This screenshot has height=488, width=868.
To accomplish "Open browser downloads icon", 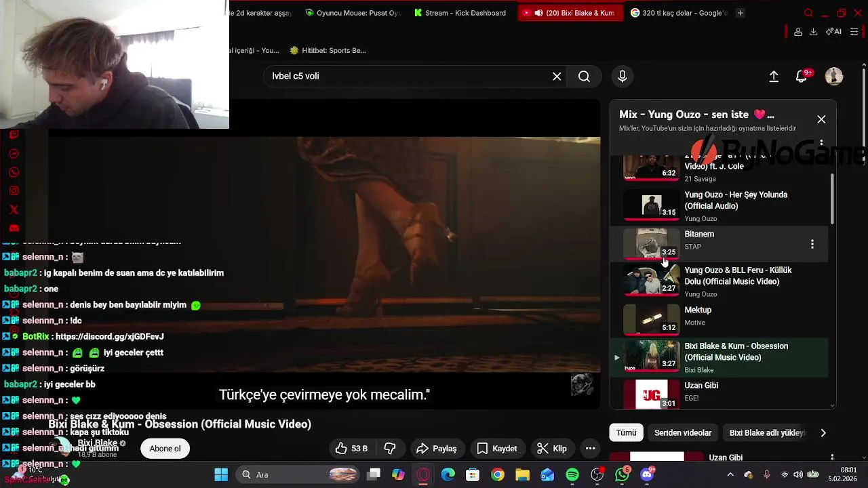I will (x=813, y=32).
